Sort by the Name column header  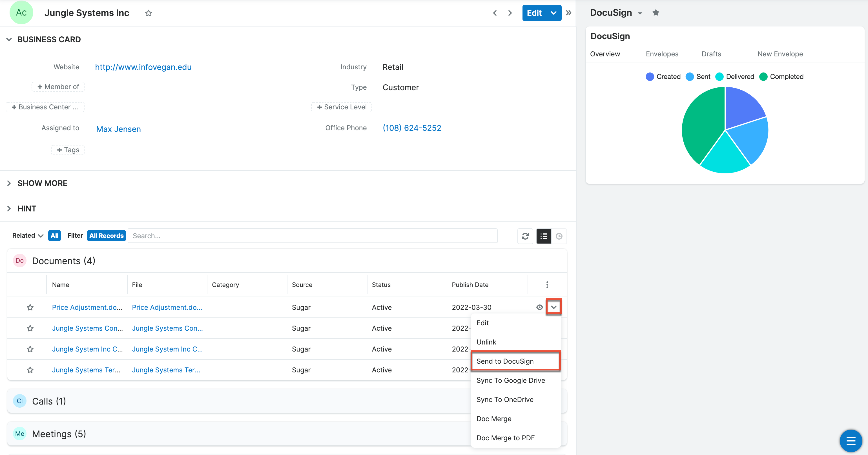point(60,285)
